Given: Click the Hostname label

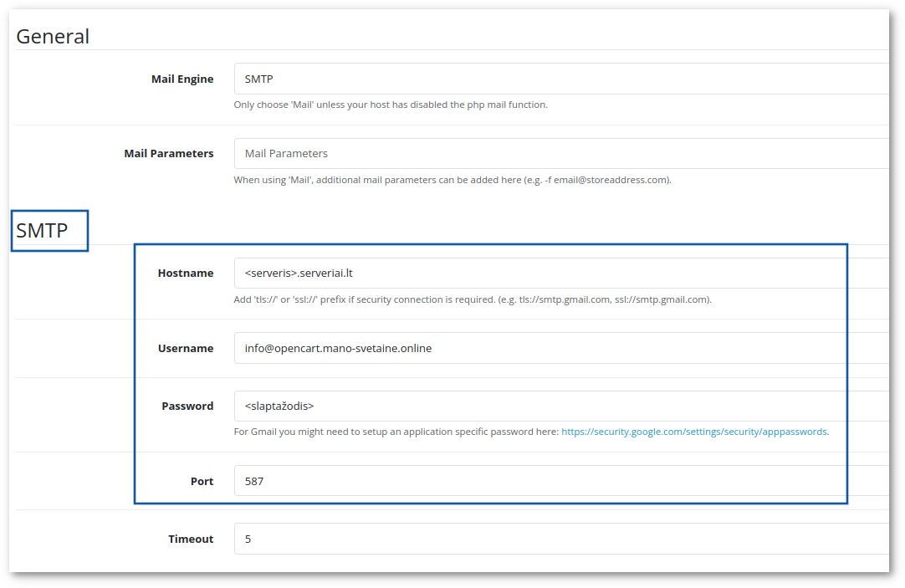Looking at the screenshot, I should [x=186, y=273].
